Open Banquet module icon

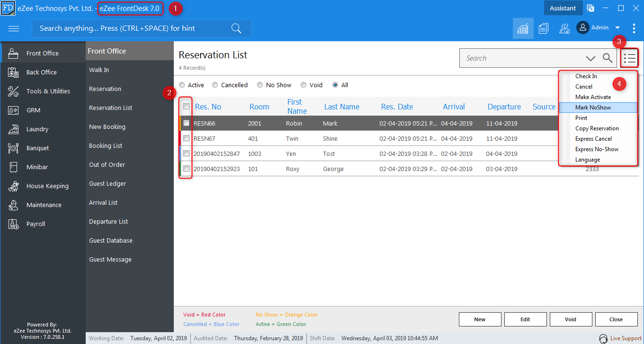13,148
